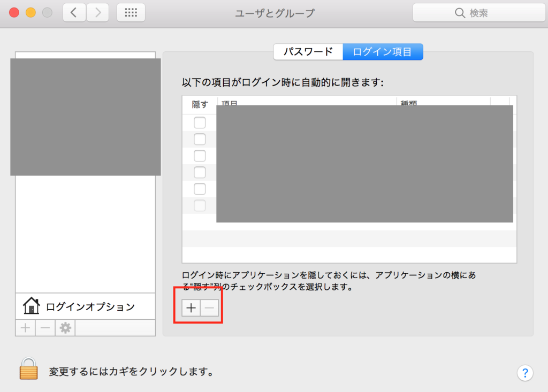Add a login item with the plus button
This screenshot has height=392, width=548.
tap(191, 308)
